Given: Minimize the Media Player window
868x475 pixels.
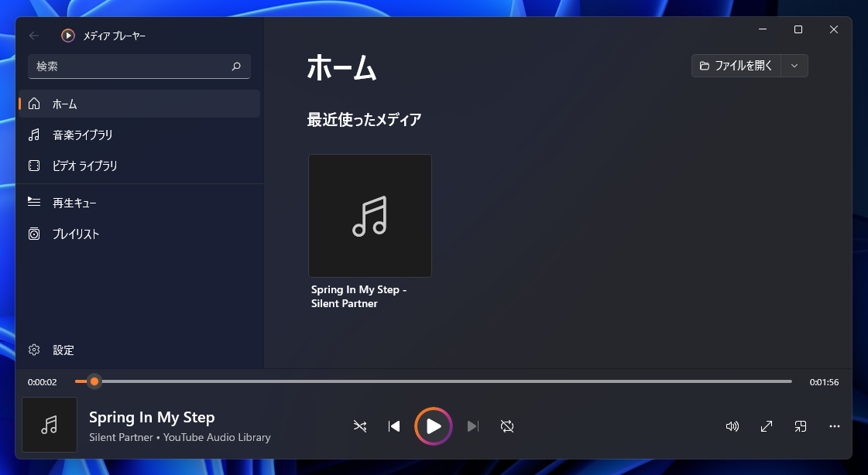Looking at the screenshot, I should tap(763, 29).
